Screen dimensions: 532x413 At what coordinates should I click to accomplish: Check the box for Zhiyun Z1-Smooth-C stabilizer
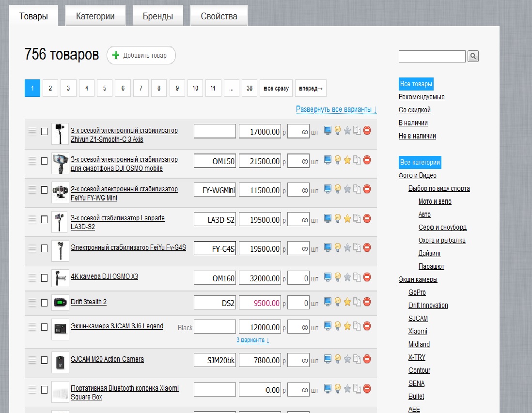pyautogui.click(x=44, y=131)
